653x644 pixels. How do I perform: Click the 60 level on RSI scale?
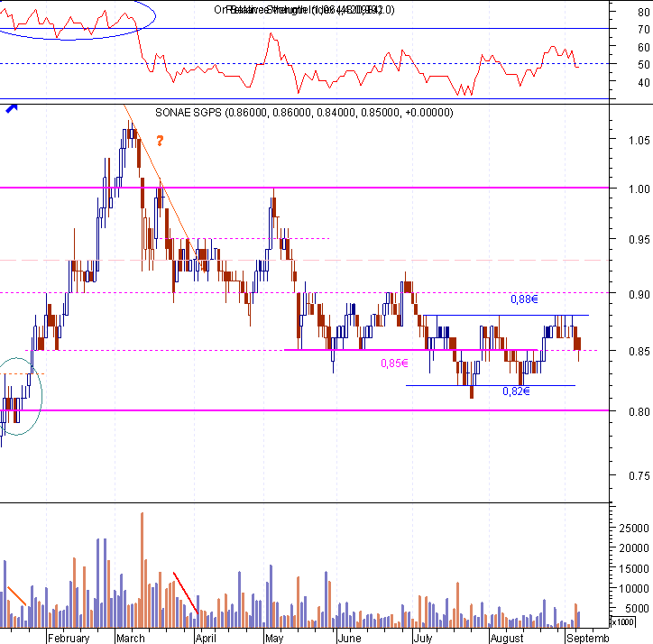(644, 47)
